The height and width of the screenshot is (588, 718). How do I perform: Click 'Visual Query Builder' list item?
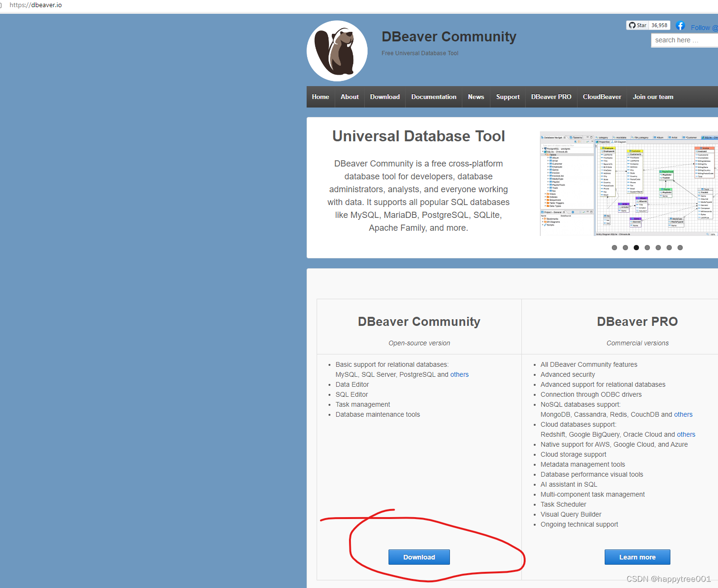click(x=571, y=514)
